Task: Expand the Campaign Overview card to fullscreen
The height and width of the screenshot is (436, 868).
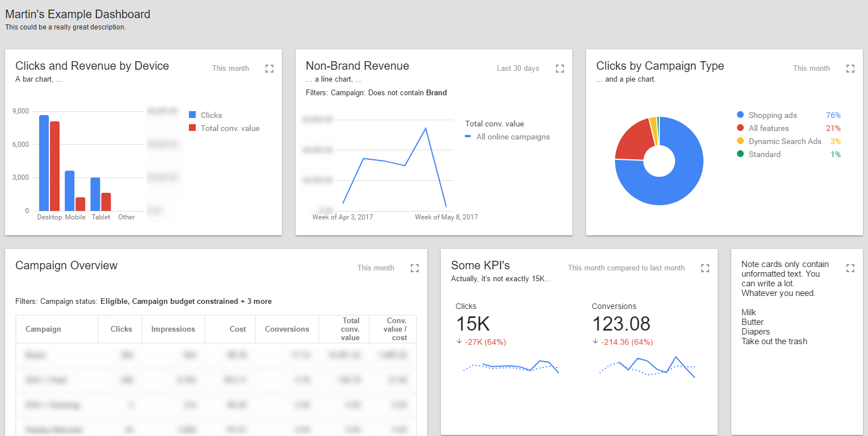Action: (415, 268)
